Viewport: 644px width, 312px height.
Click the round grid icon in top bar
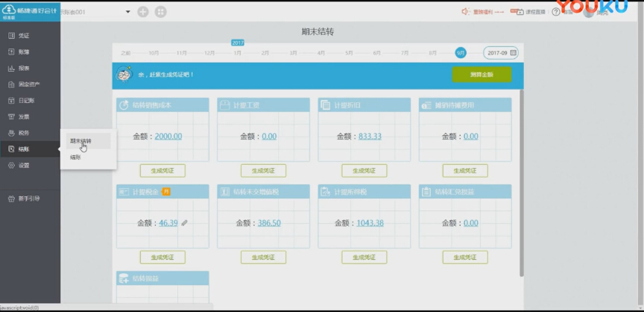click(160, 12)
